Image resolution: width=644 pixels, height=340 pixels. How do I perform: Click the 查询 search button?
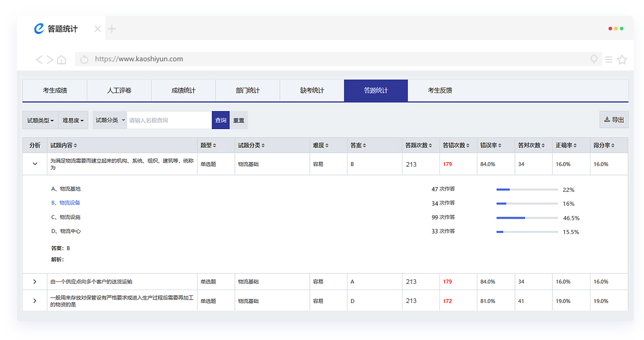click(220, 120)
